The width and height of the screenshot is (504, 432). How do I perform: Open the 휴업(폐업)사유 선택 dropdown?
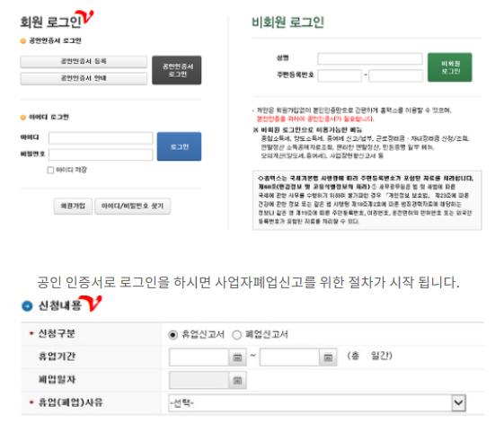[x=317, y=402]
